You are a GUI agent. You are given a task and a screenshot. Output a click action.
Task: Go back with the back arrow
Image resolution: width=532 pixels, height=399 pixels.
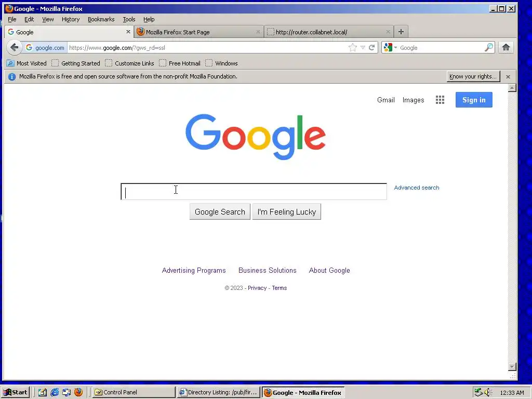click(14, 47)
